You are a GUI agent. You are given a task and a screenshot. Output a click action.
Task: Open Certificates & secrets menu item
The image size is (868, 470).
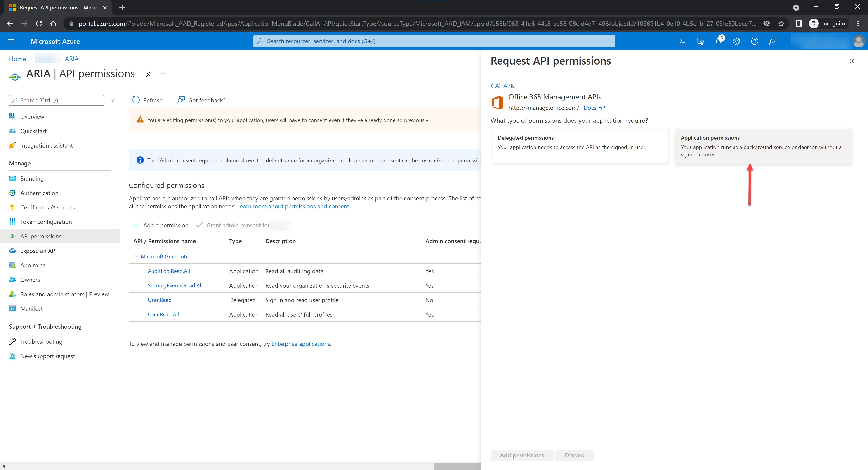47,207
